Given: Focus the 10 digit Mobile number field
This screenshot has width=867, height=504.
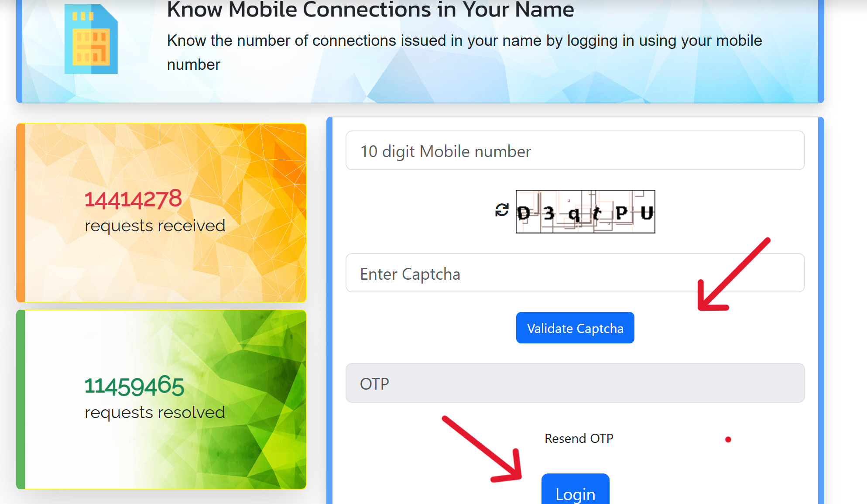Looking at the screenshot, I should point(575,151).
